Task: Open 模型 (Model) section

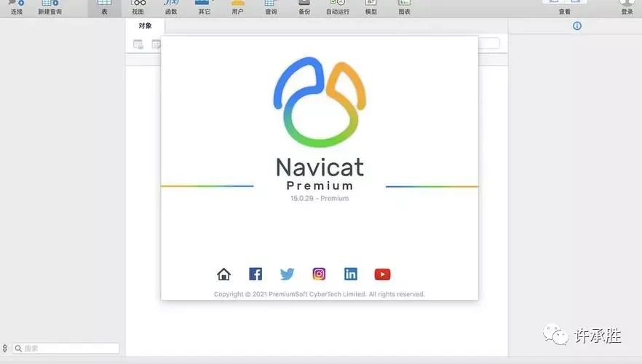Action: pos(371,7)
